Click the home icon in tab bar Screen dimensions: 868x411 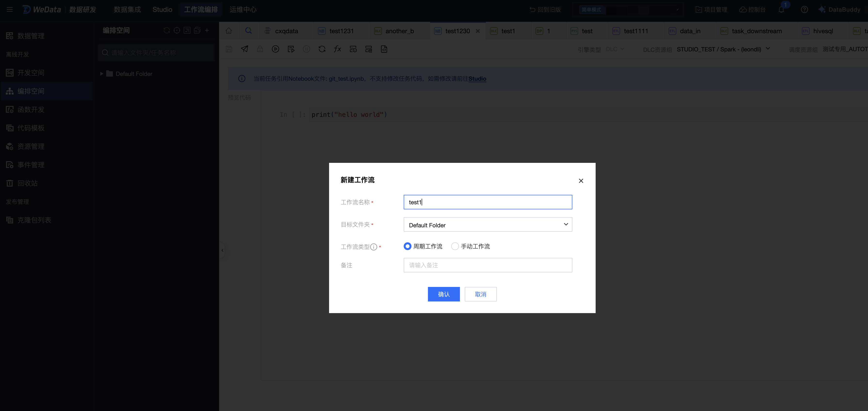click(229, 31)
